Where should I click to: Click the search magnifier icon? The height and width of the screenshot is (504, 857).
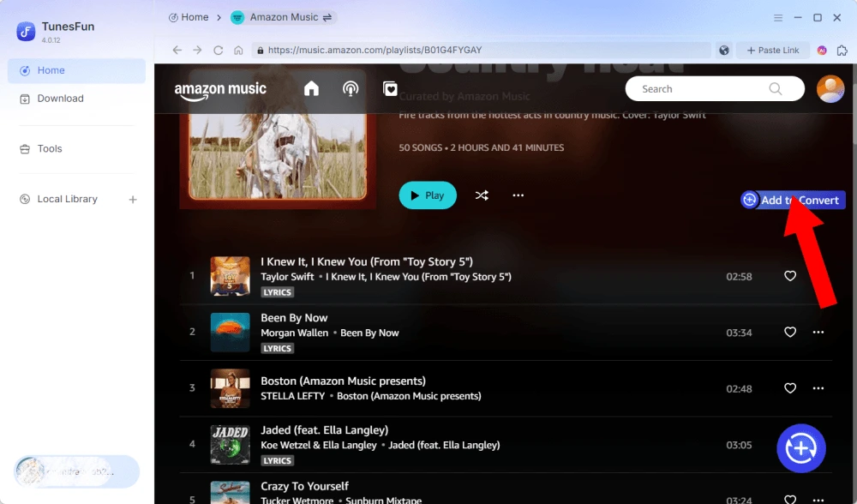point(776,88)
